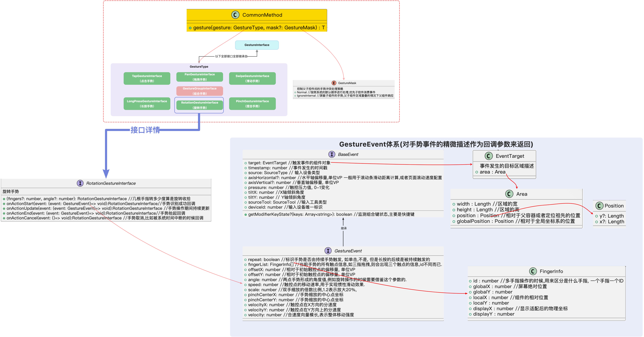The width and height of the screenshot is (644, 337).
Task: Click the offsetX: number field row
Action: pos(300,269)
